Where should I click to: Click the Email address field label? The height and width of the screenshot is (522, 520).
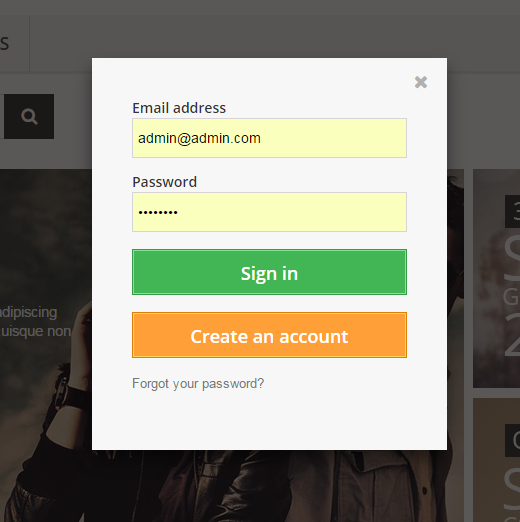(179, 108)
